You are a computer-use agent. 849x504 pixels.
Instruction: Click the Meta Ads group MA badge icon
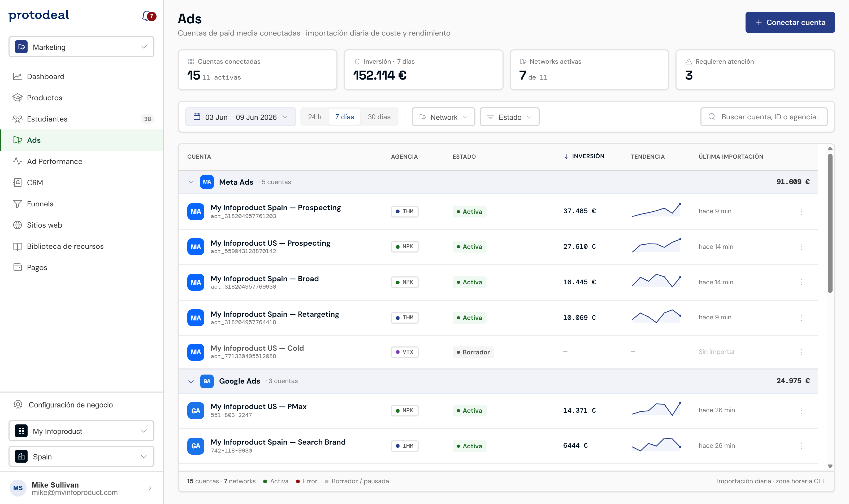(207, 182)
